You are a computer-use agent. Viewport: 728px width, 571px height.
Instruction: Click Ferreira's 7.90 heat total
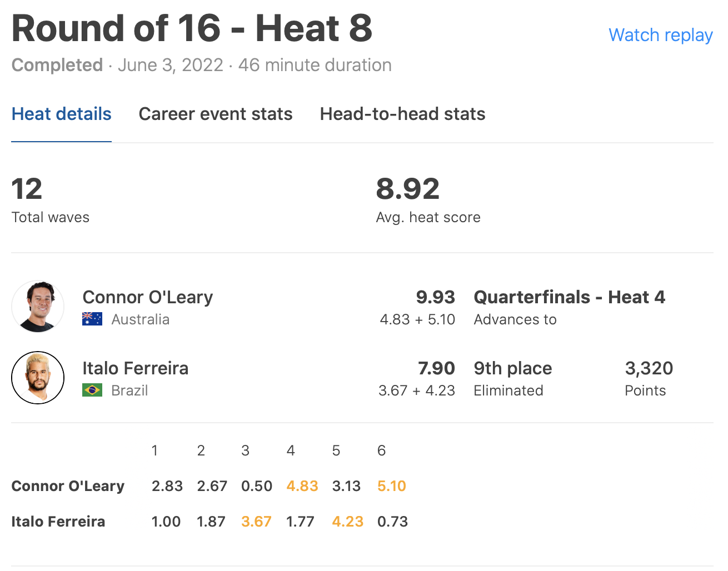pyautogui.click(x=436, y=368)
